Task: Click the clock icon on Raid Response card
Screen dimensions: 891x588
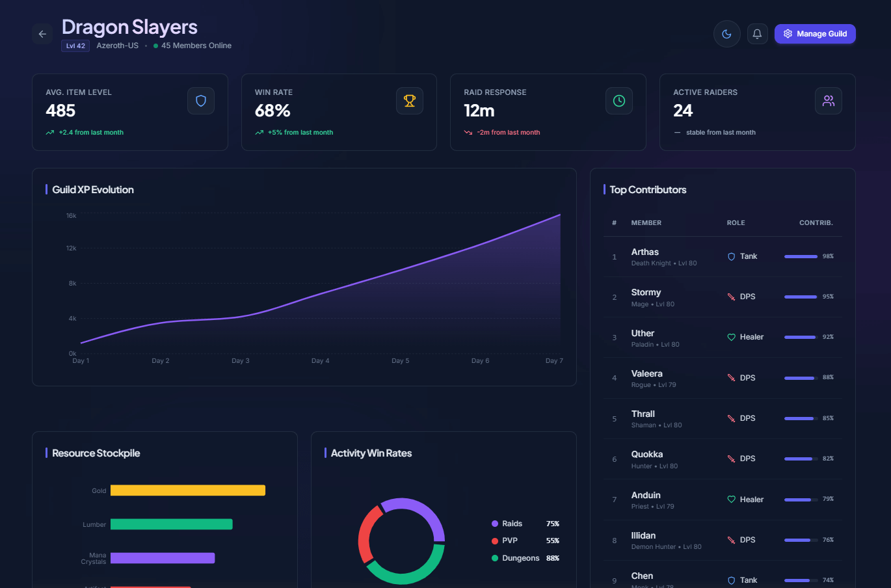Action: pyautogui.click(x=618, y=101)
